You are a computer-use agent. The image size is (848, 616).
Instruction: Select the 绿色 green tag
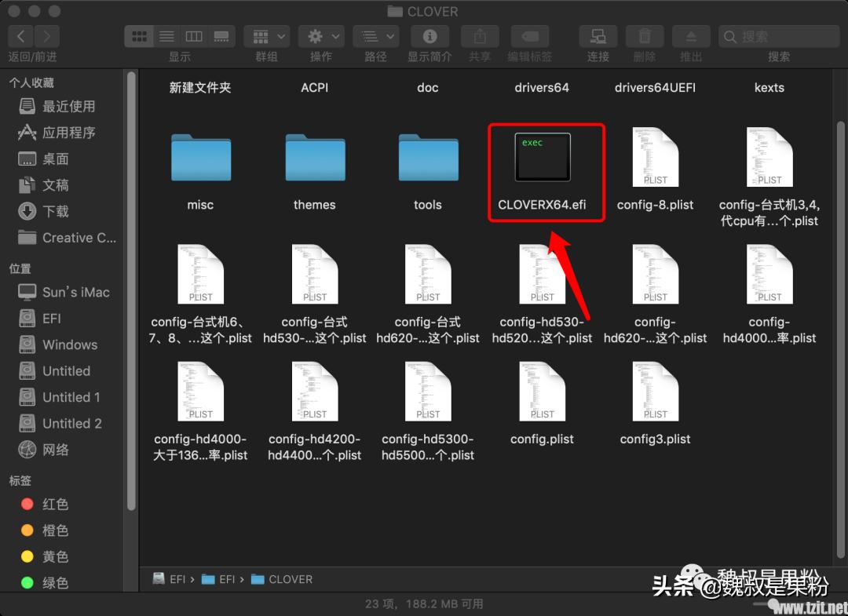pos(55,583)
